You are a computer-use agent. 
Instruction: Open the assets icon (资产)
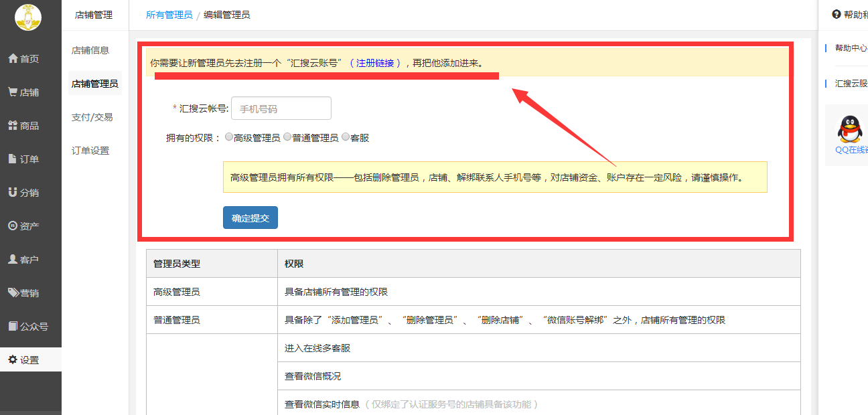[13, 226]
